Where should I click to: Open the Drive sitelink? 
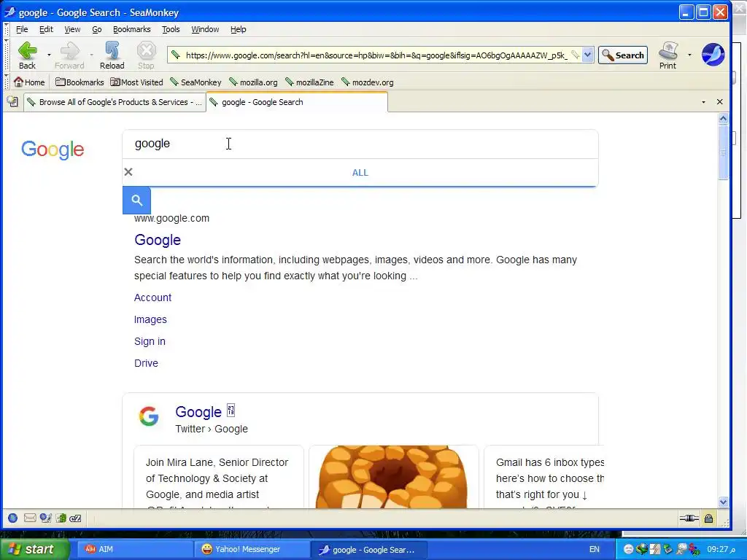pyautogui.click(x=146, y=363)
